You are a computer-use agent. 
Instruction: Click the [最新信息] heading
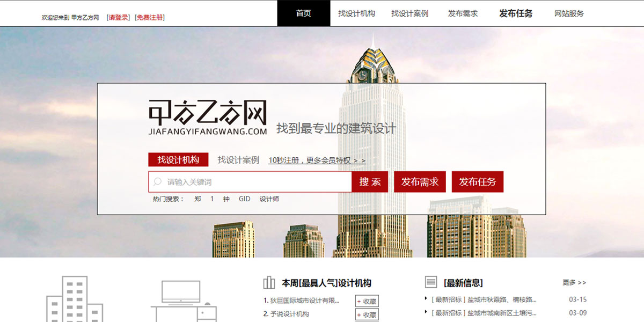pyautogui.click(x=463, y=283)
